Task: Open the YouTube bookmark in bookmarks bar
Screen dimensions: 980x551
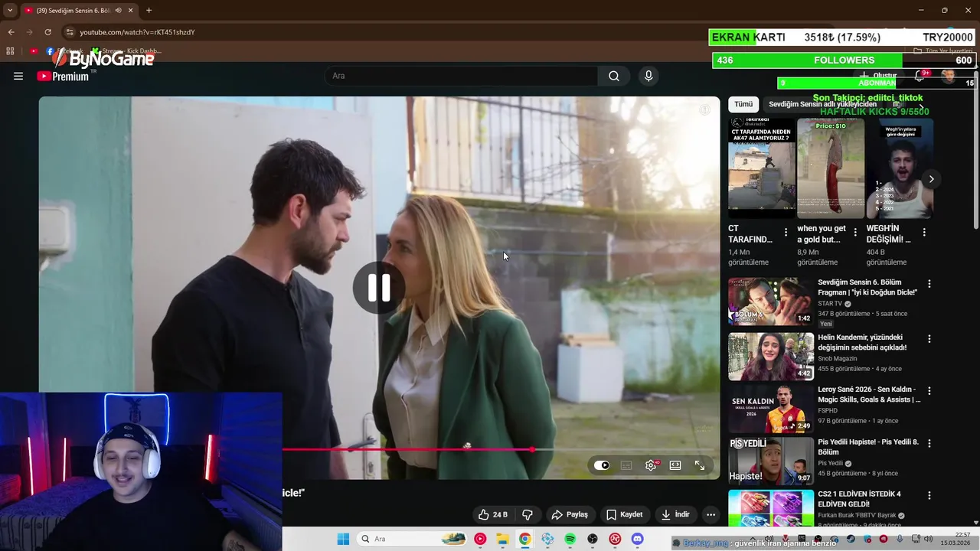Action: click(34, 51)
